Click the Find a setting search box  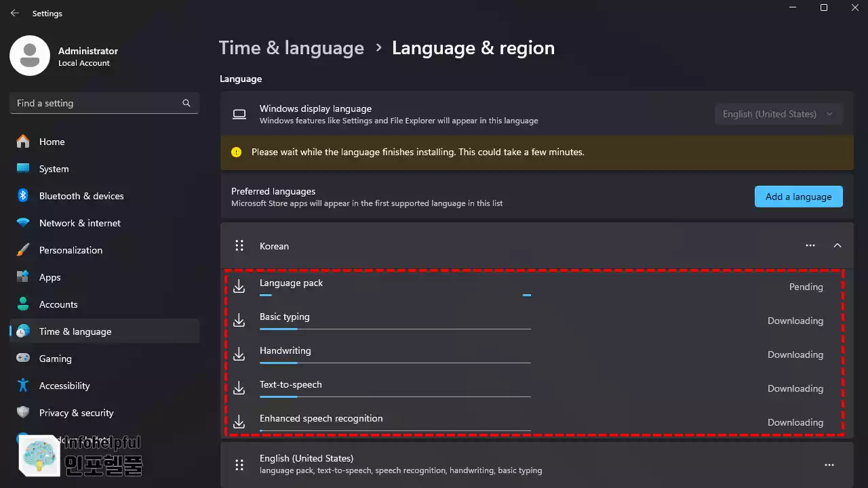[x=104, y=103]
